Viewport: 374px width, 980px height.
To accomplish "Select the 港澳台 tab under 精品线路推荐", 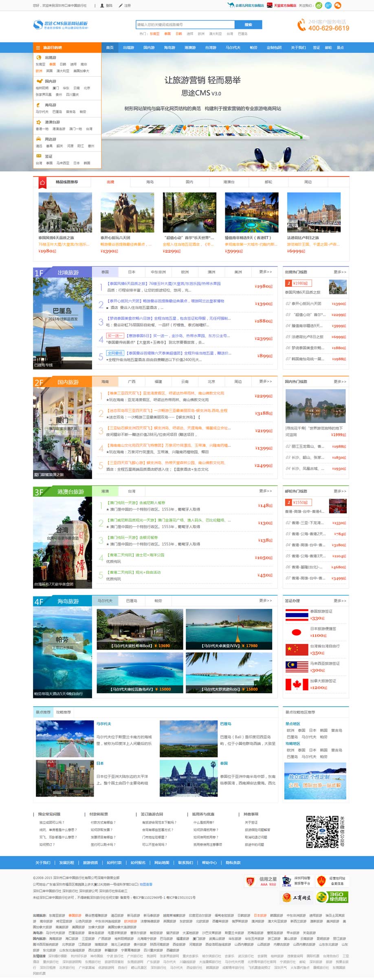I will (229, 182).
